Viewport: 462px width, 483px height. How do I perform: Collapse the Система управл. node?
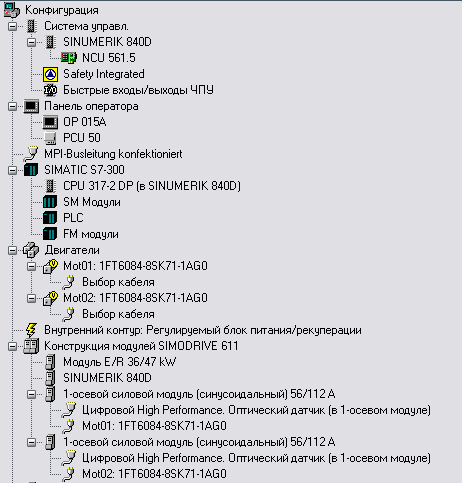[12, 26]
